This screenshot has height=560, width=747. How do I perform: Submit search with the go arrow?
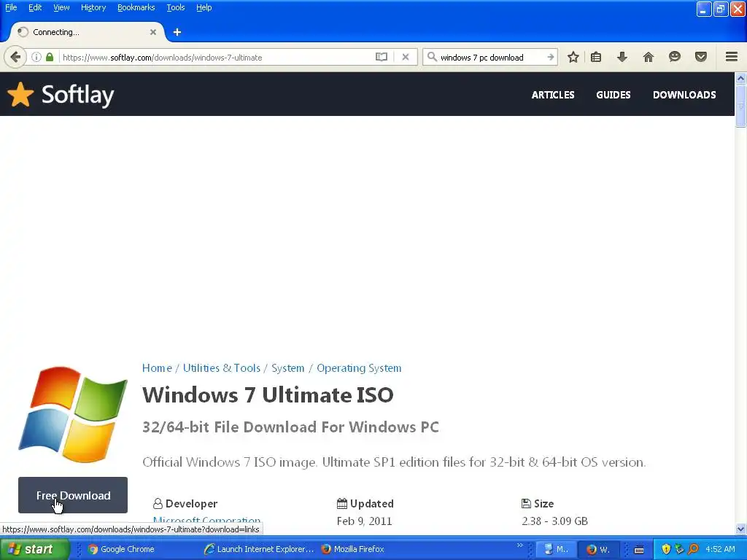(x=551, y=57)
